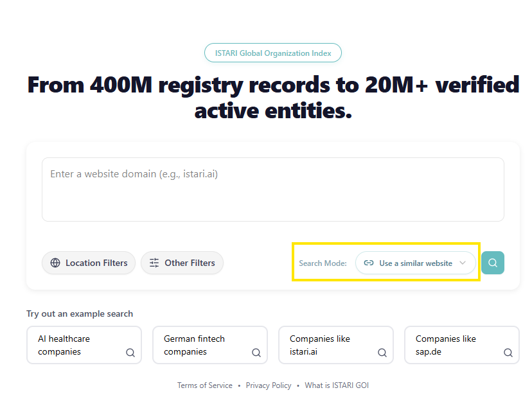
Task: Open "What is ISTARI GOI" link
Action: tap(337, 385)
